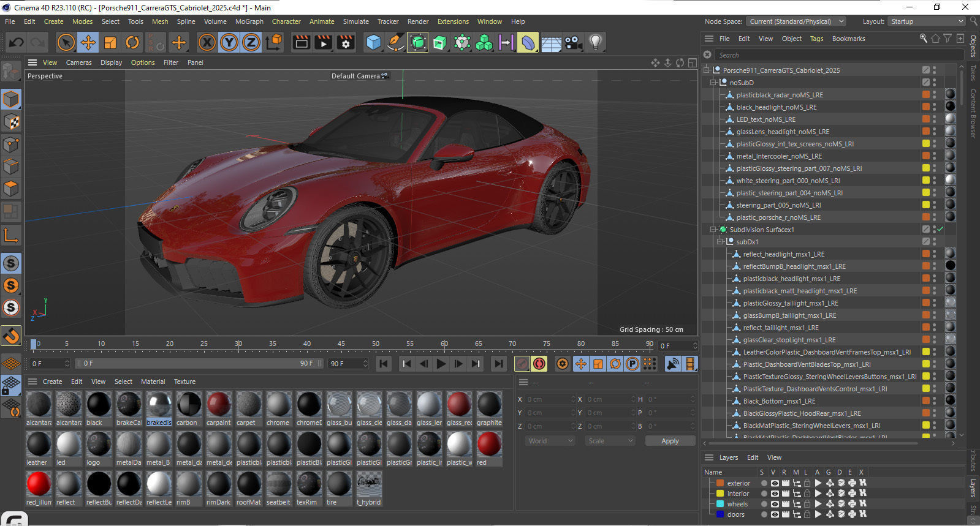Add a Light object
The image size is (980, 526).
[595, 42]
